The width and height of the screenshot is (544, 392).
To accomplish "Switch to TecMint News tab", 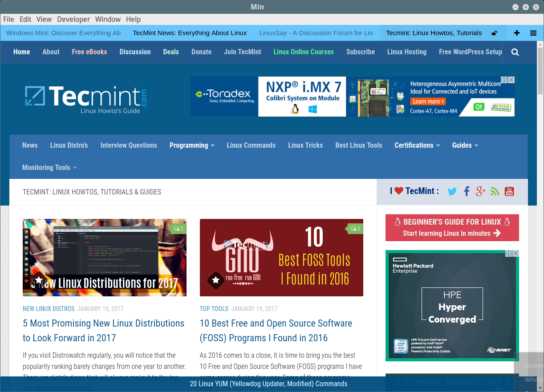I will coord(190,33).
